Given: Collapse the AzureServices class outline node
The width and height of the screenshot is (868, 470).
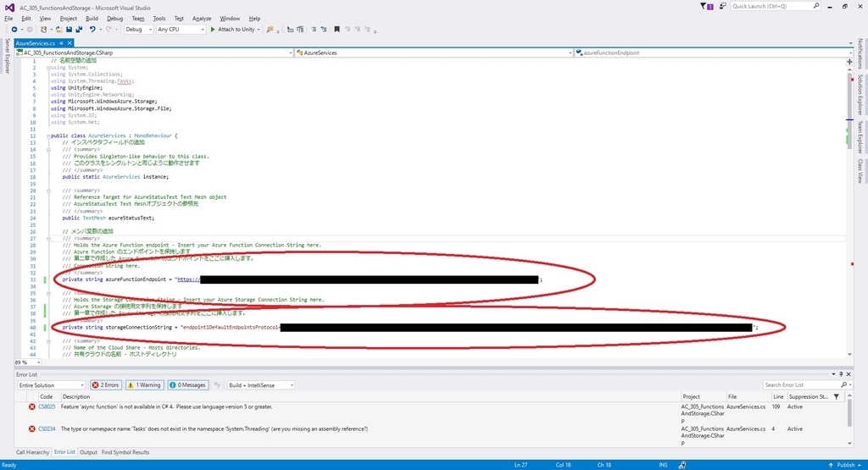Looking at the screenshot, I should [48, 135].
